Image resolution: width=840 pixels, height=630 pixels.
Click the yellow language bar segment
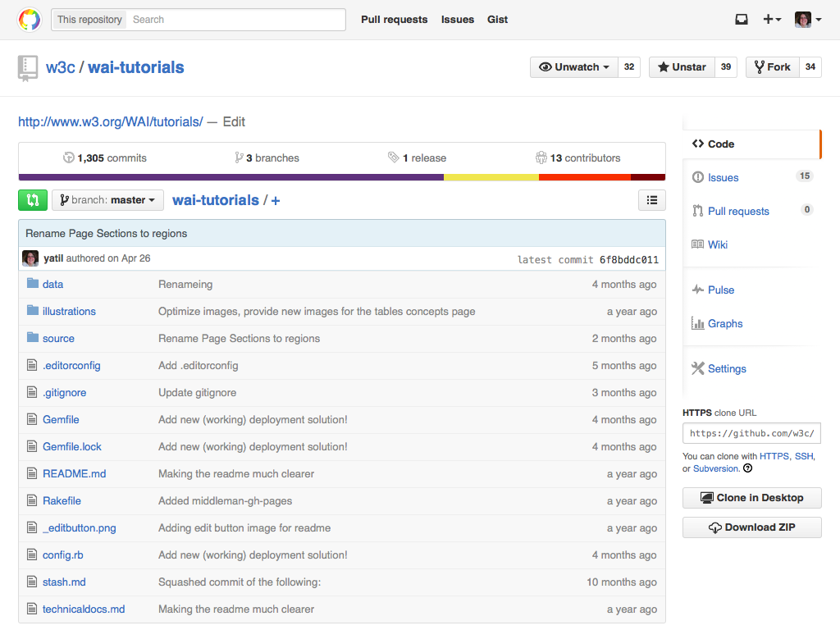point(491,177)
